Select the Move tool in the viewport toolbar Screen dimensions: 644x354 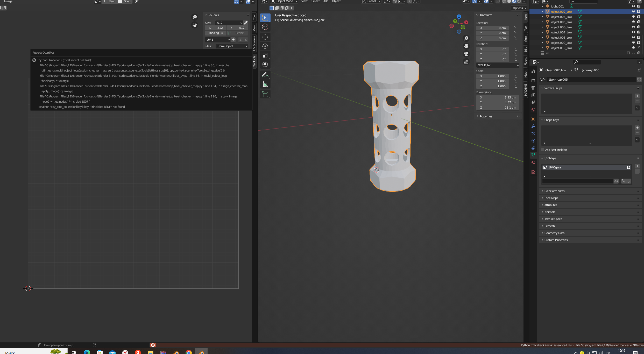coord(265,37)
